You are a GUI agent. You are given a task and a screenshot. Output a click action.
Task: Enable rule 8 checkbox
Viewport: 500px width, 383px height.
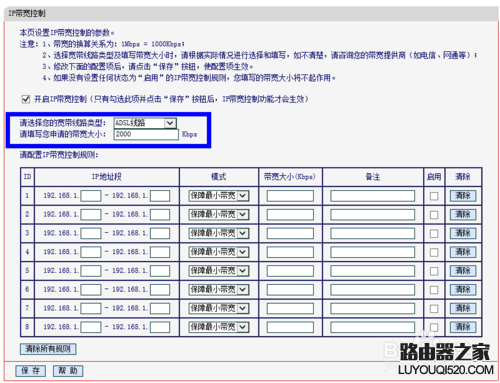(434, 327)
